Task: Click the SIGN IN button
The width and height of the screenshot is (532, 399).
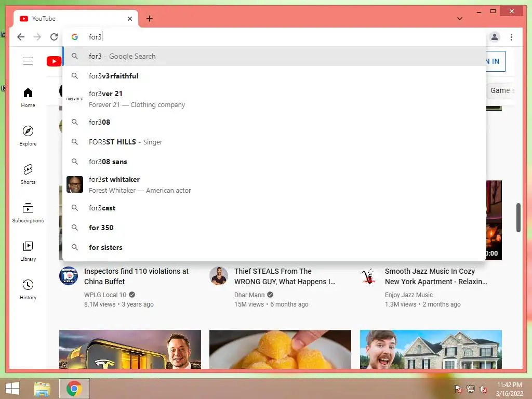Action: [x=496, y=61]
